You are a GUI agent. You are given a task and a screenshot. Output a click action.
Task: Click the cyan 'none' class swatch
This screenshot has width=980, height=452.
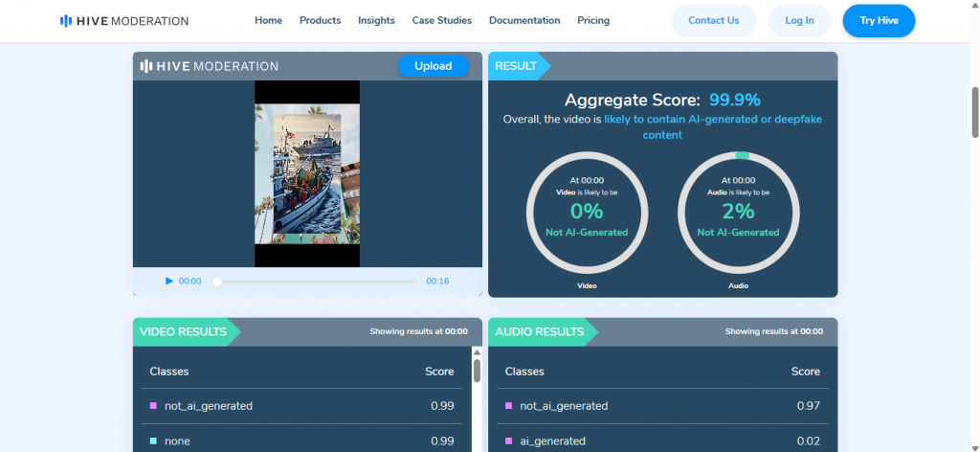click(x=153, y=441)
